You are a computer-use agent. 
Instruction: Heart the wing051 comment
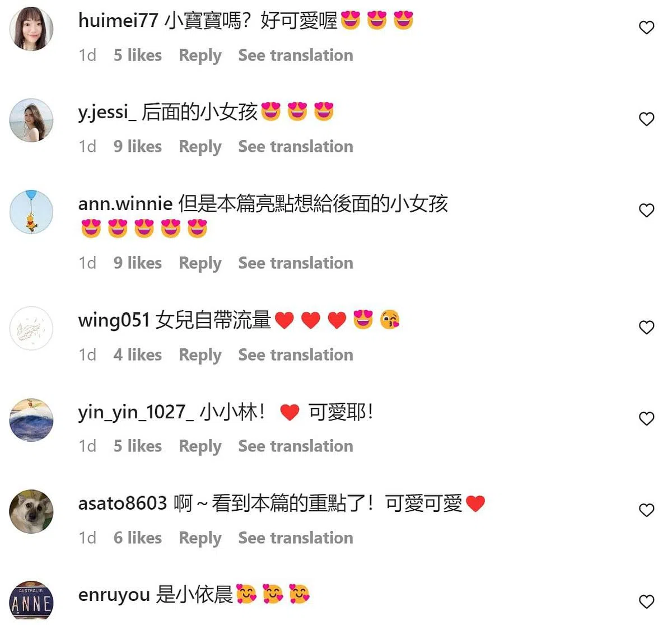(x=646, y=327)
